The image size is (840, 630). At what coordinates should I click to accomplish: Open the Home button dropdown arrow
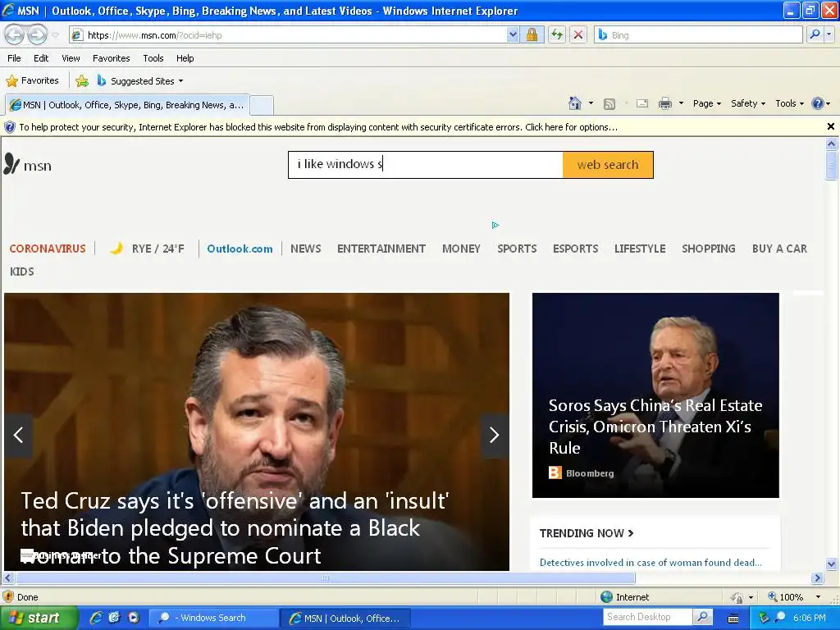(591, 103)
